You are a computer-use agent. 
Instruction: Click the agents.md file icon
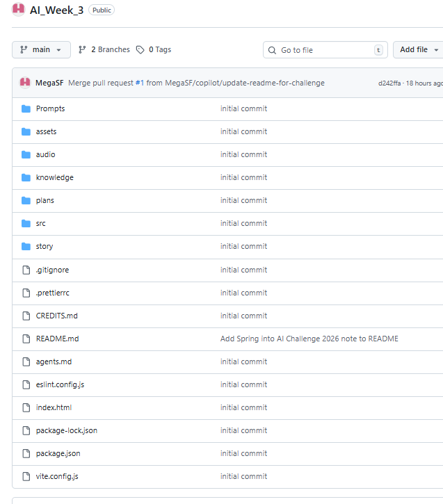click(x=26, y=361)
